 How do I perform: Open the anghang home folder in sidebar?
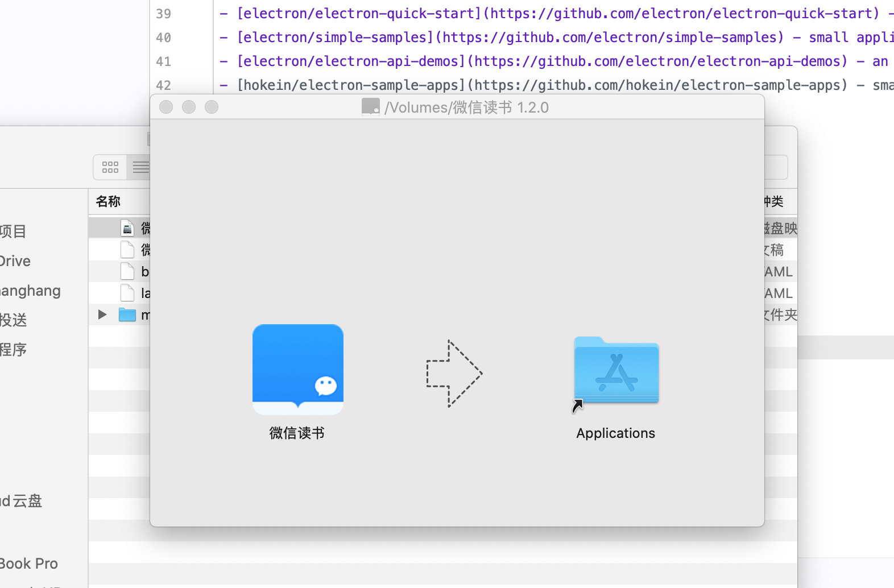(x=30, y=291)
